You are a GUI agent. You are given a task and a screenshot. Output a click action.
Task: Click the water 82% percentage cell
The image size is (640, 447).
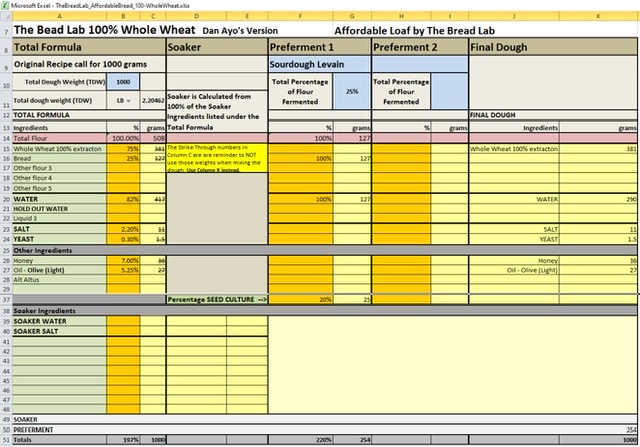(x=123, y=199)
